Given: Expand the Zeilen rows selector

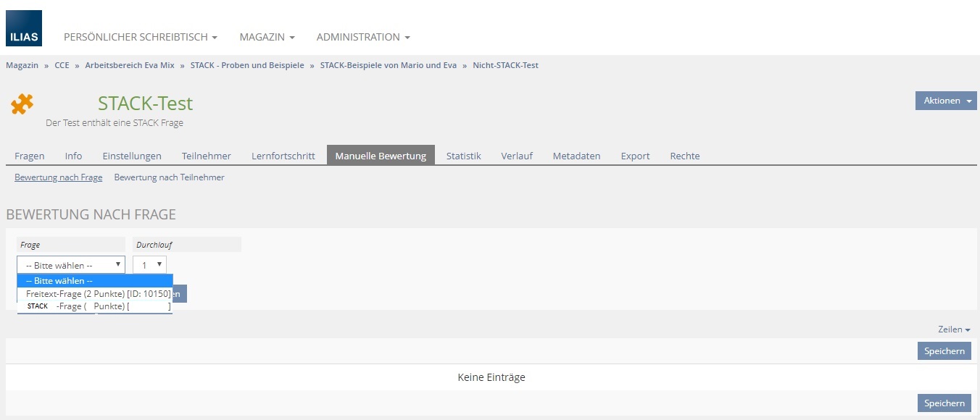Looking at the screenshot, I should click(953, 329).
